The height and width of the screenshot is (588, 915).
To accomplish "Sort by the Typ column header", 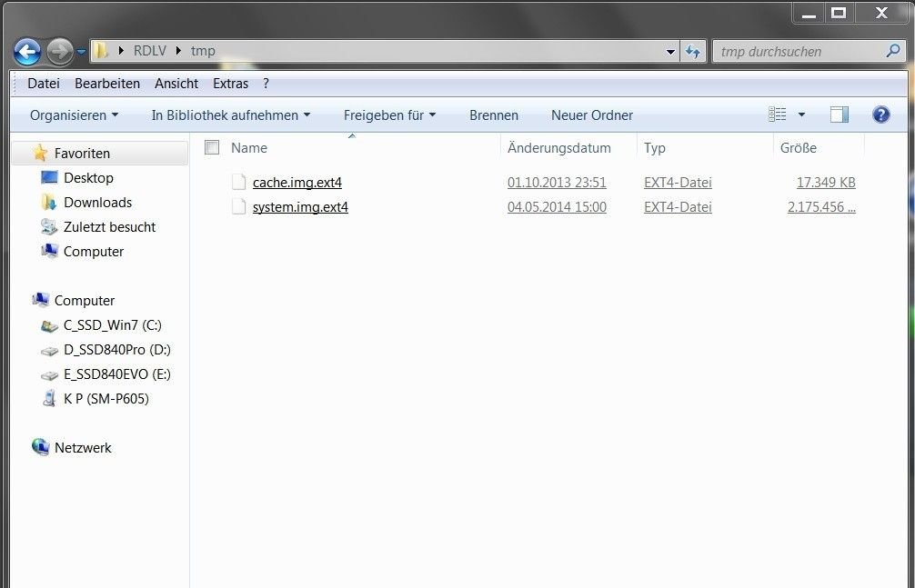I will (655, 147).
